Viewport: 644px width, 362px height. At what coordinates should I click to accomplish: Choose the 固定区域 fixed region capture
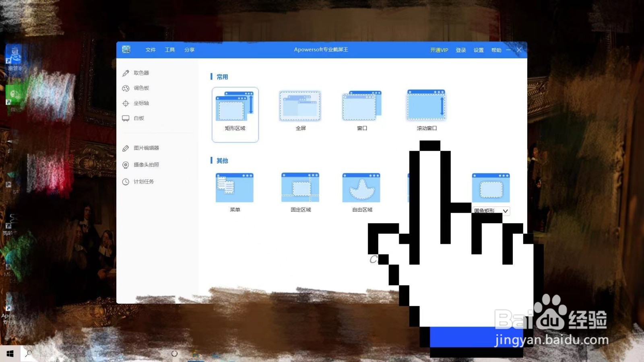pyautogui.click(x=301, y=193)
